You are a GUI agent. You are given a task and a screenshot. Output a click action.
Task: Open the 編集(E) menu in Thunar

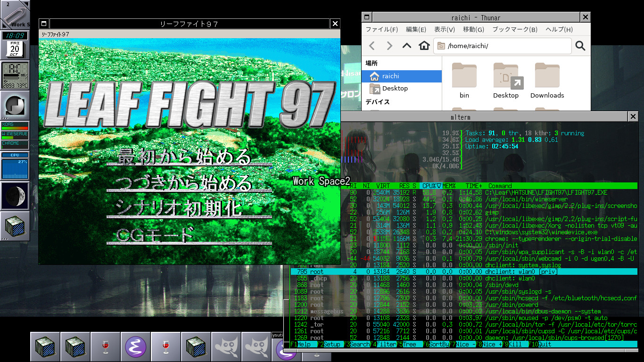click(x=416, y=29)
